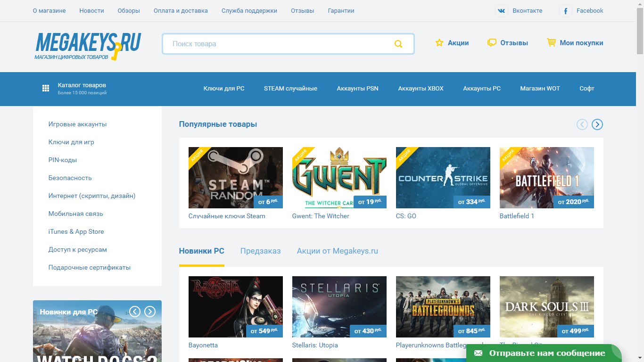
Task: Open the Vkontakte social icon
Action: pos(502,11)
